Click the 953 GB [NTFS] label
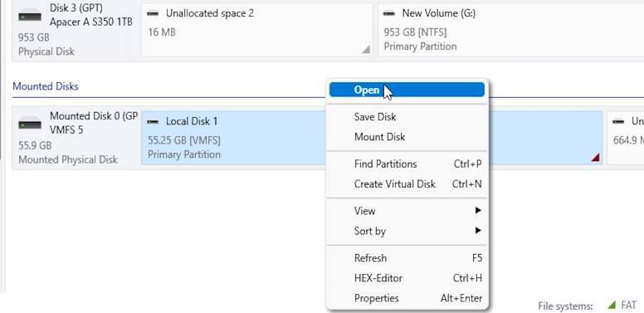Viewport: 644px width, 313px height. (x=415, y=32)
